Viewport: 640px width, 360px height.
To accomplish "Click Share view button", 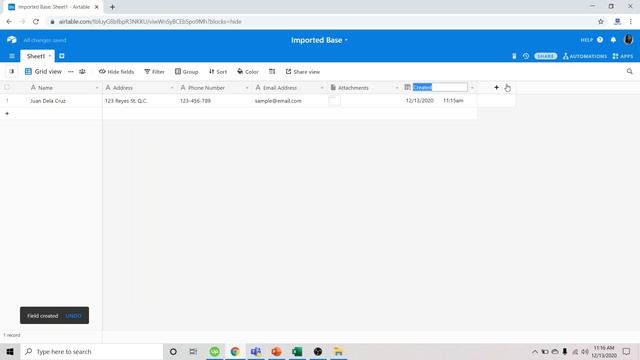I will click(303, 71).
